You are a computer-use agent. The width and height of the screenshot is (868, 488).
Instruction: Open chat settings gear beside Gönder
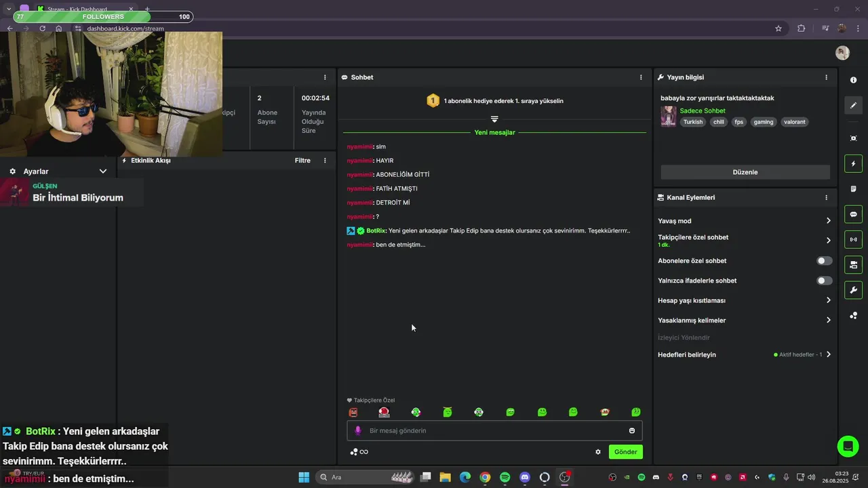click(x=598, y=452)
